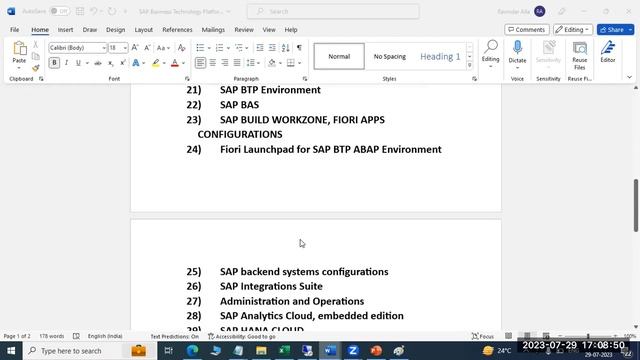Click the Windows Start button
Screen dimensions: 640x360
point(11,351)
